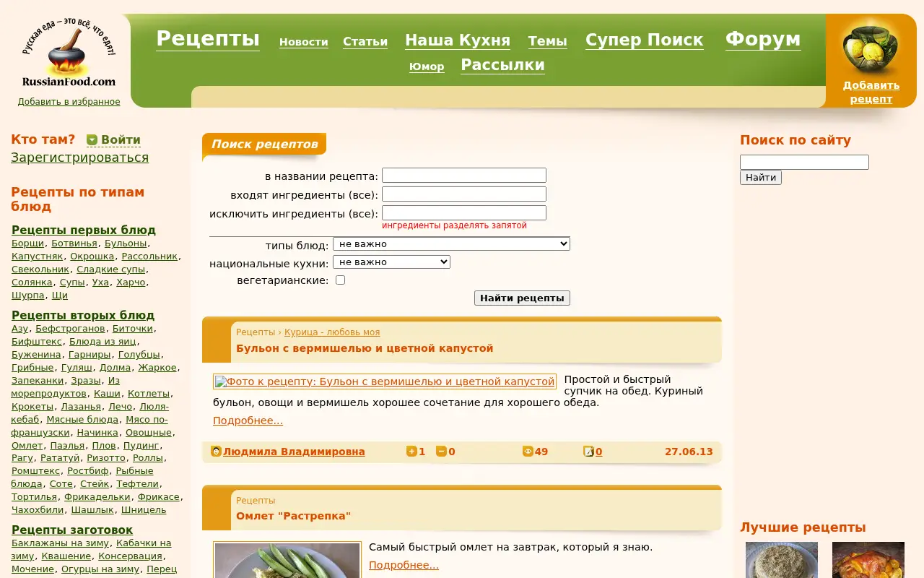Viewport: 924px width, 578px height.
Task: Click the Зарегистрироваться link
Action: tap(79, 158)
